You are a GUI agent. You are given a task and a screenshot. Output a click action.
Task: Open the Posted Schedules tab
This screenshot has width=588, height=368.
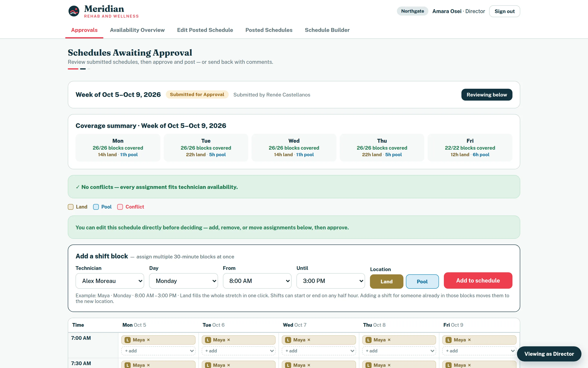pos(269,30)
